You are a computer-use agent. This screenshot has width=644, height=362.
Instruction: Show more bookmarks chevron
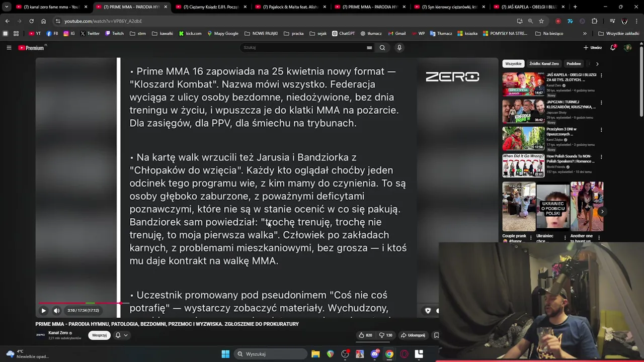[x=585, y=34]
